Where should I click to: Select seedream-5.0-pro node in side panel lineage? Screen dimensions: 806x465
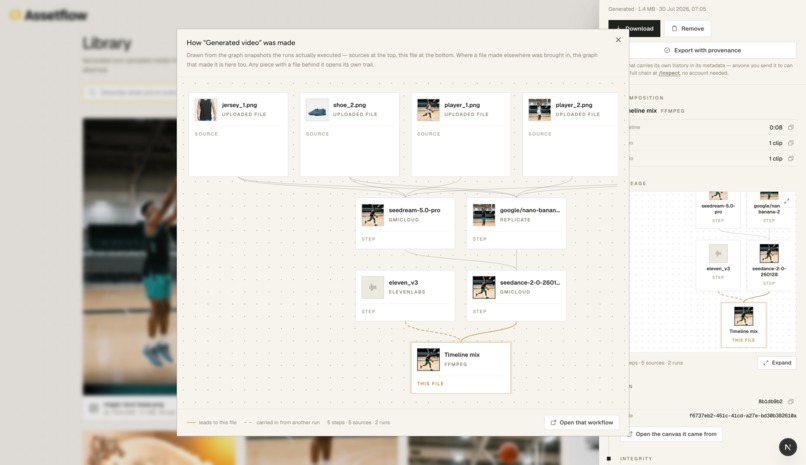click(x=718, y=209)
